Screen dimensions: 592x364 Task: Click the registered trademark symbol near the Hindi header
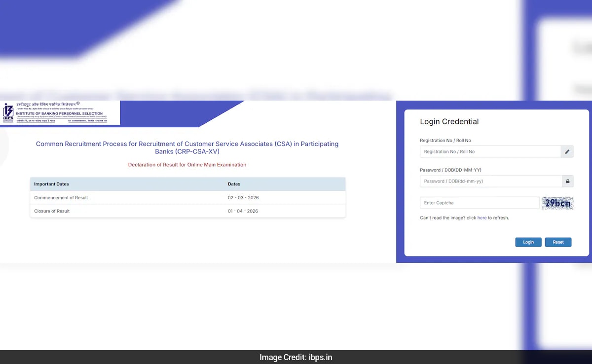pyautogui.click(x=77, y=104)
